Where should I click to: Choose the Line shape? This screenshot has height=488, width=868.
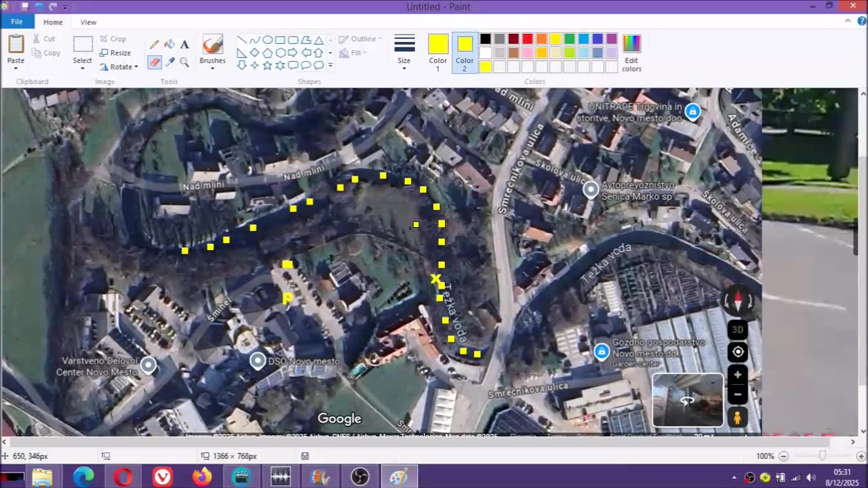tap(241, 40)
